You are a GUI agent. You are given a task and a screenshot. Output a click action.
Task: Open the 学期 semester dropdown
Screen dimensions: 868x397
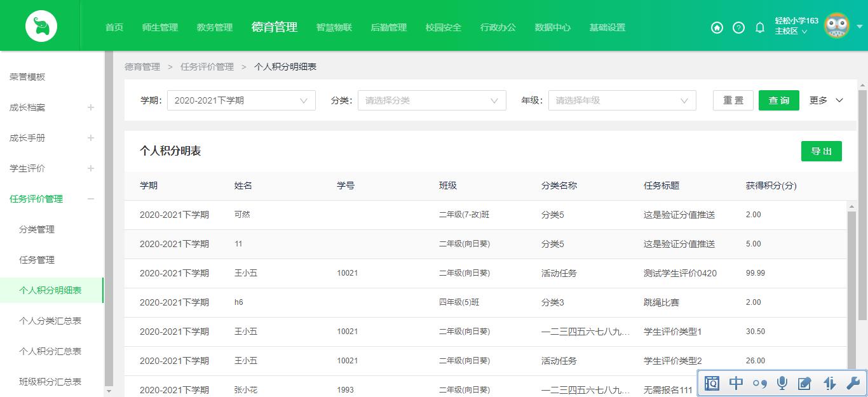[241, 100]
